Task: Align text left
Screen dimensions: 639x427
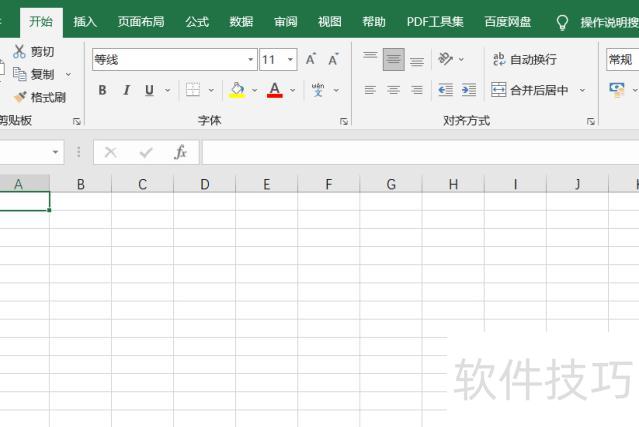Action: 370,90
